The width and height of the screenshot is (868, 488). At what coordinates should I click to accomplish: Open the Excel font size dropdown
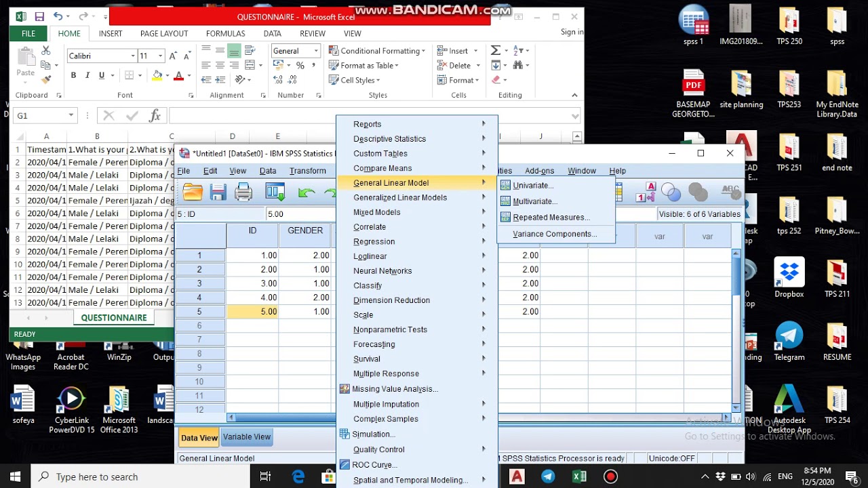(160, 56)
